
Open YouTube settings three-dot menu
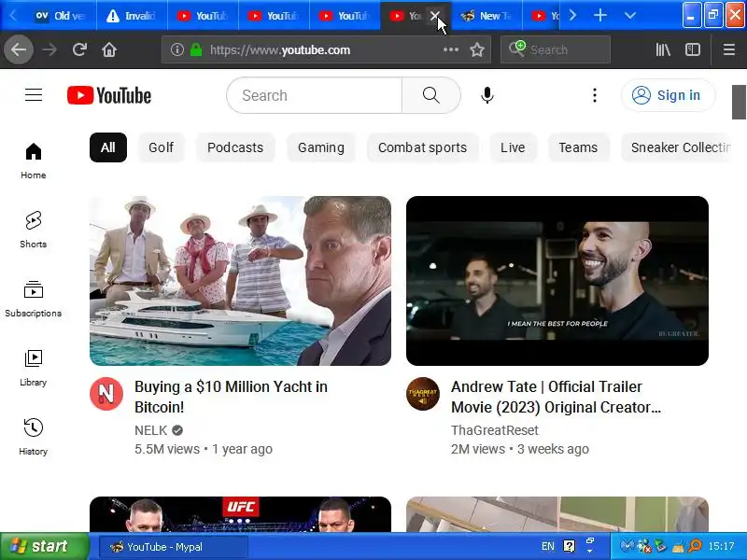click(594, 95)
